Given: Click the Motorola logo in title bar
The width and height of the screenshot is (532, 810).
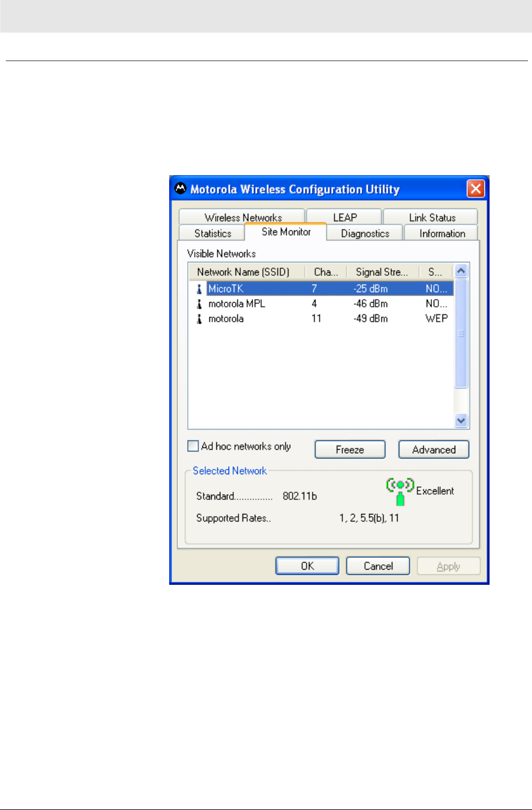Looking at the screenshot, I should (181, 189).
